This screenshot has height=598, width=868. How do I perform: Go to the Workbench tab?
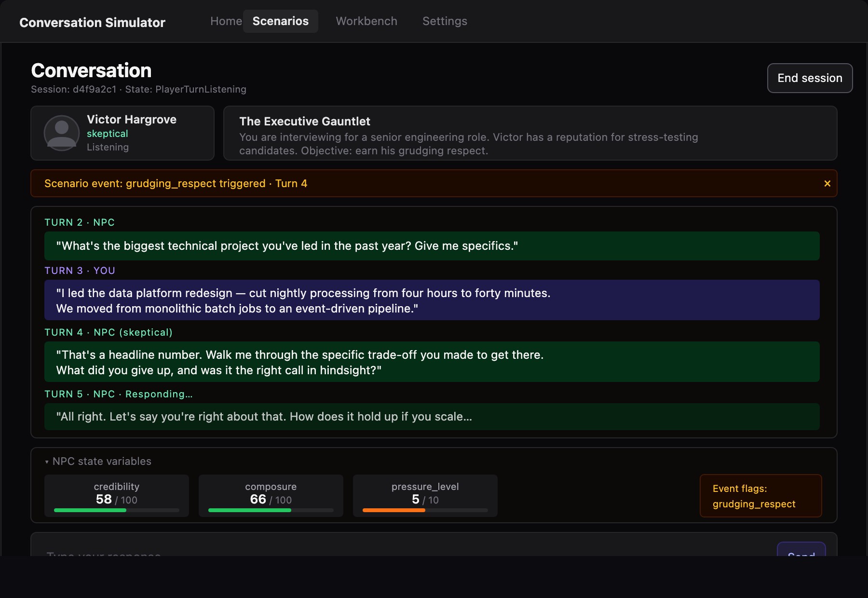[x=366, y=21]
